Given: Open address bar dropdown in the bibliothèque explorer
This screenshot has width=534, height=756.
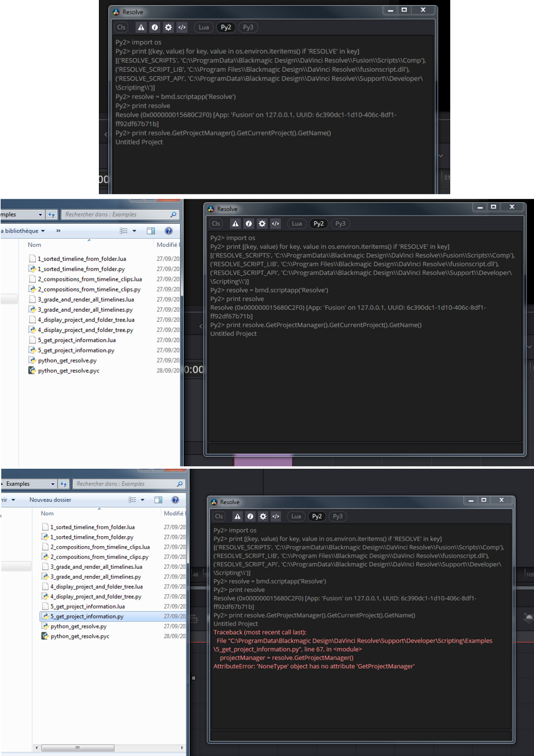Looking at the screenshot, I should point(41,215).
